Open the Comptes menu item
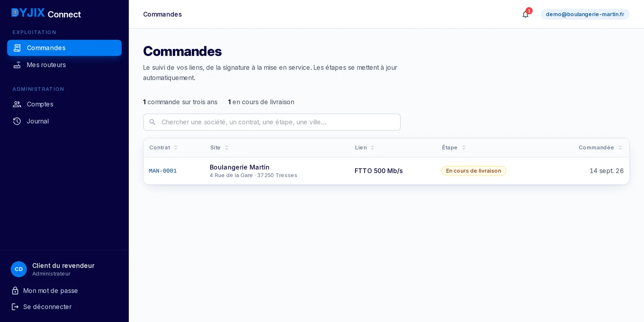 [64, 104]
